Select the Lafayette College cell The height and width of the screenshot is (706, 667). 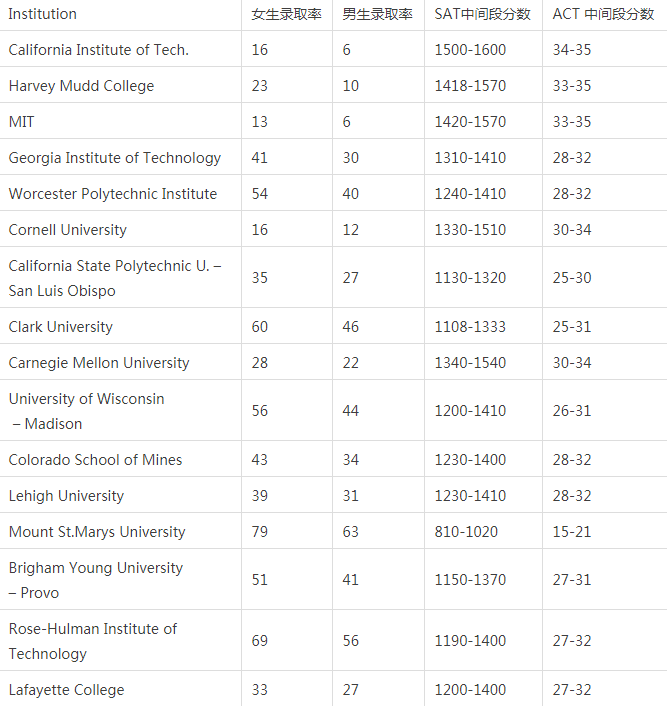(66, 690)
